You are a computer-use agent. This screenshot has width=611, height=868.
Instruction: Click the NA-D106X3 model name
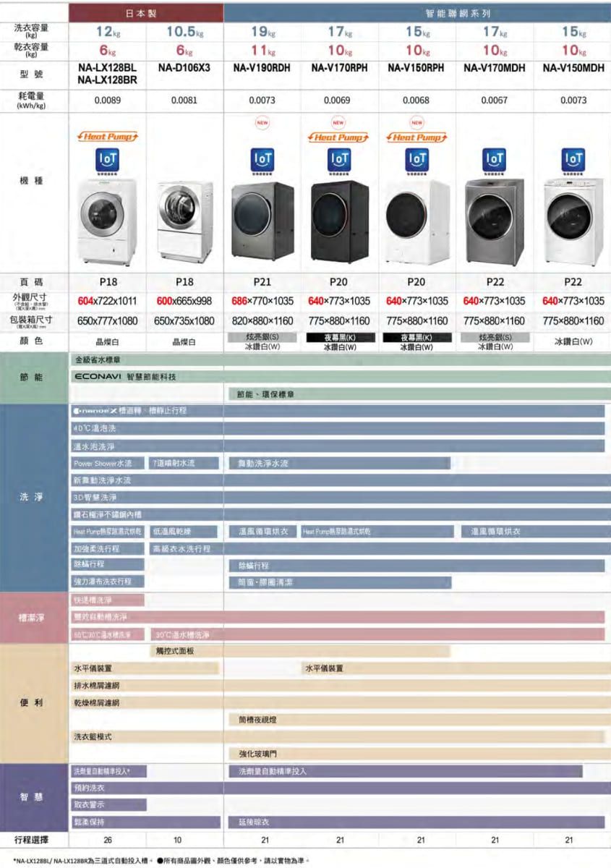[185, 67]
